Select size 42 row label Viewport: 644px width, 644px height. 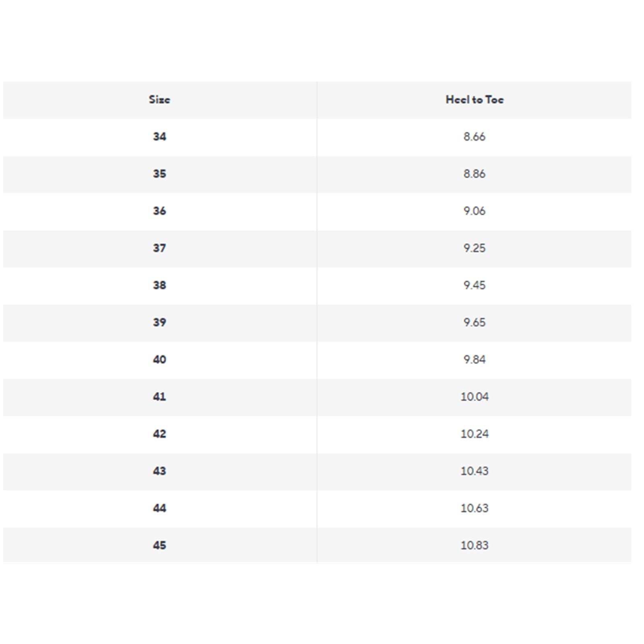[159, 434]
